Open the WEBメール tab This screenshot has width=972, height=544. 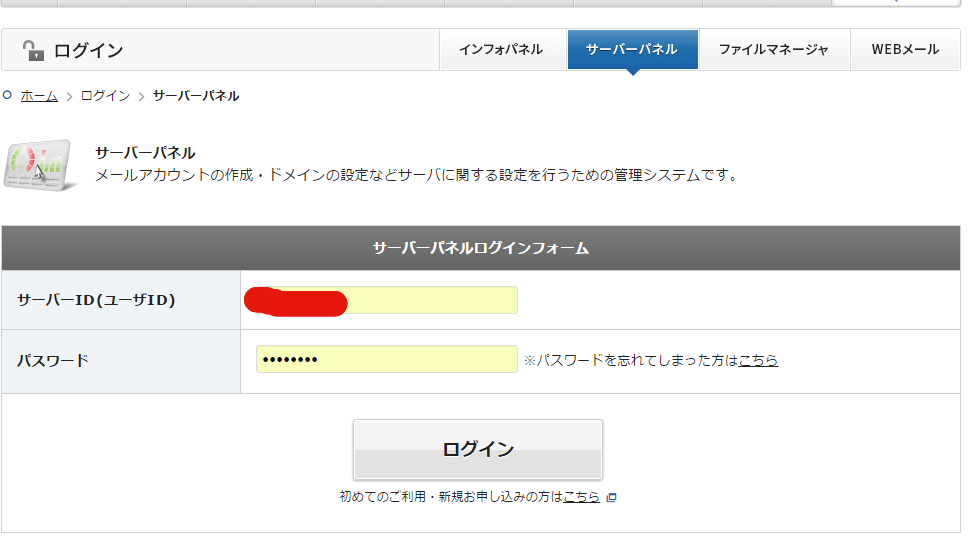point(904,49)
